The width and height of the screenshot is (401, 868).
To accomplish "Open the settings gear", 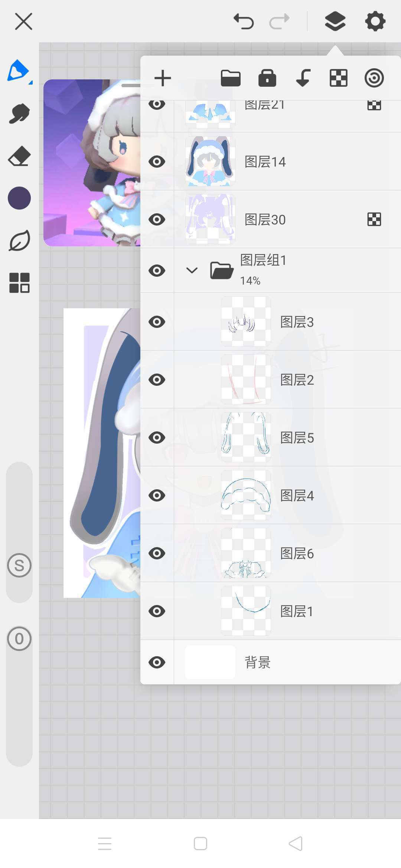I will coord(375,21).
